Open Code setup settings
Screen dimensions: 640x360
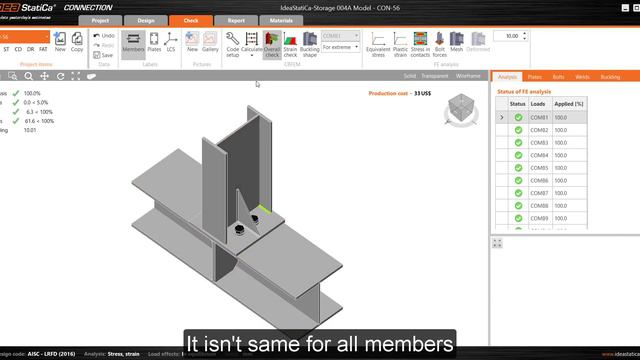tap(233, 44)
